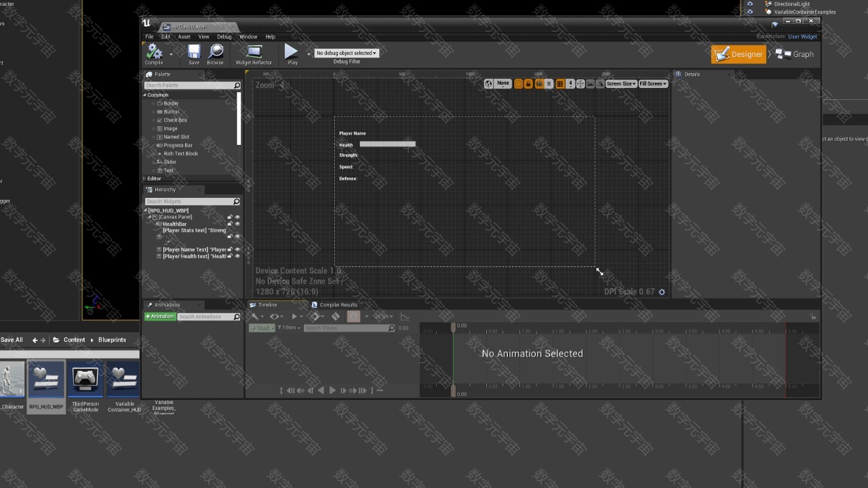Expand the Editor palette category
This screenshot has height=488, width=868.
(144, 179)
